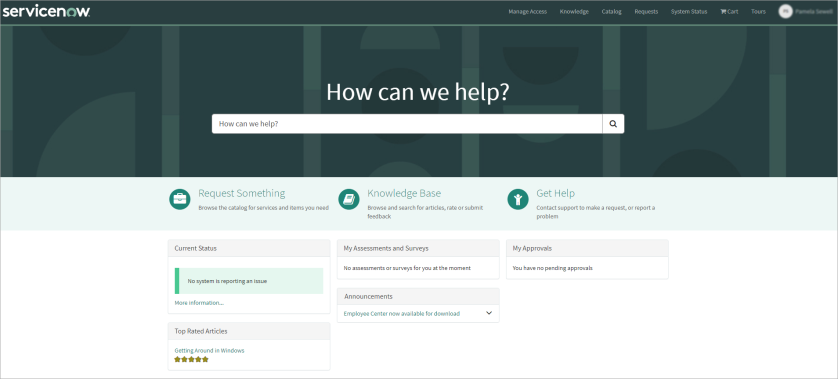The image size is (838, 379).
Task: Select Requests in the header
Action: pyautogui.click(x=646, y=11)
